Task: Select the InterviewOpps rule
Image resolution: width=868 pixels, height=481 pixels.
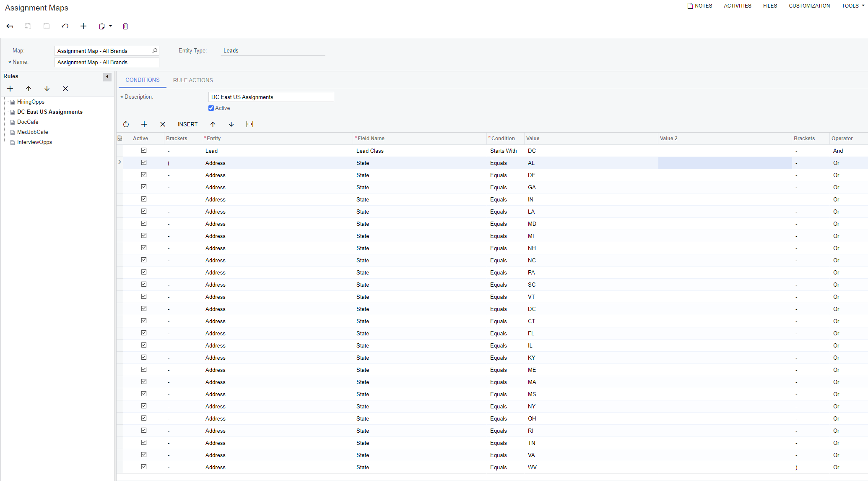Action: pyautogui.click(x=34, y=142)
